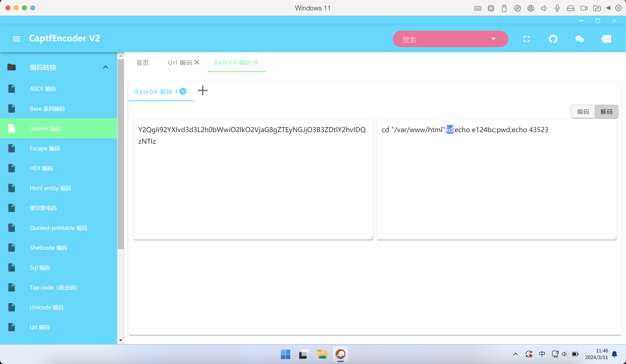Click sidebar scrollbar down arrow
This screenshot has width=626, height=364.
(121, 340)
